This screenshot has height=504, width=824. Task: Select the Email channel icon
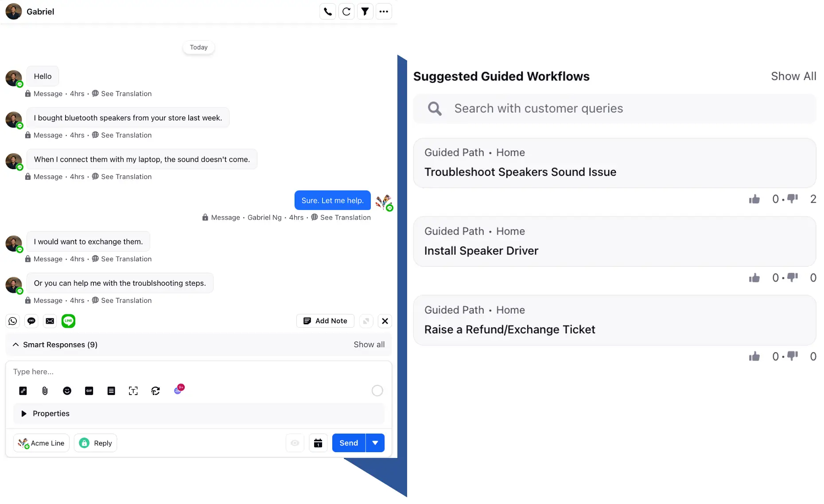(x=50, y=321)
